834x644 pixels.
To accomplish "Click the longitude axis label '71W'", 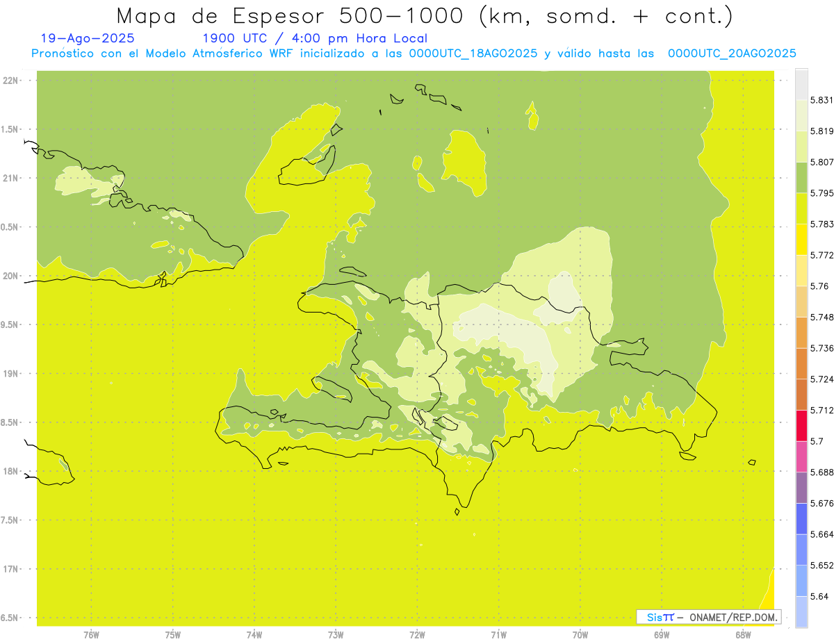I will pyautogui.click(x=498, y=635).
